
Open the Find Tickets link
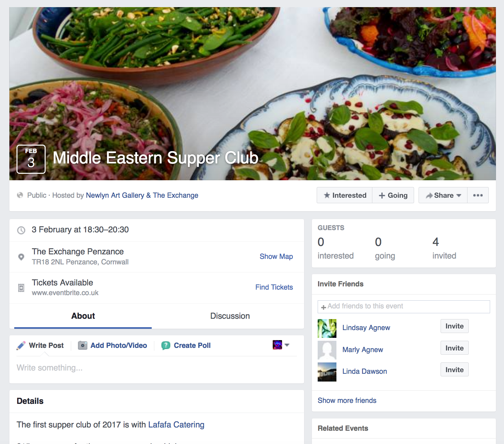[x=274, y=287]
